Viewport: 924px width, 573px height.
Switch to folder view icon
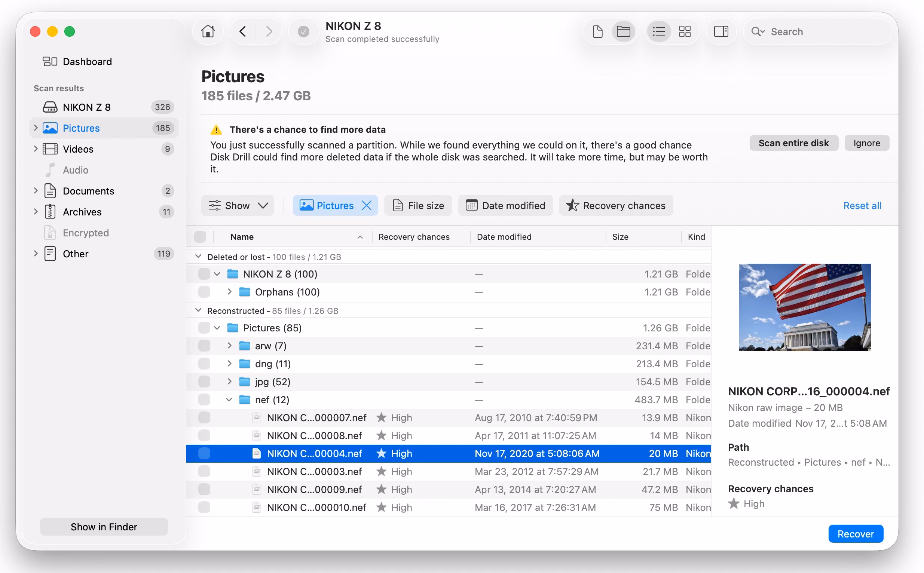623,31
